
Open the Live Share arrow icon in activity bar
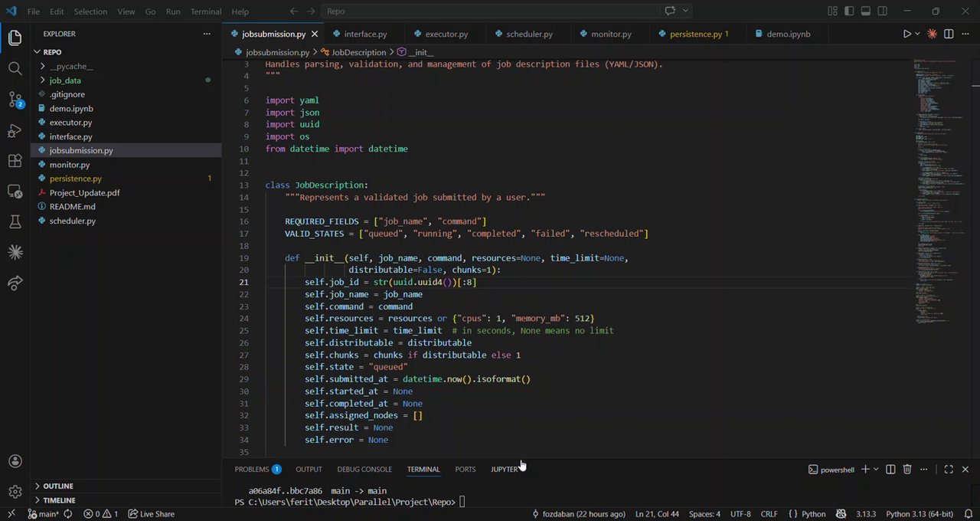pos(15,283)
